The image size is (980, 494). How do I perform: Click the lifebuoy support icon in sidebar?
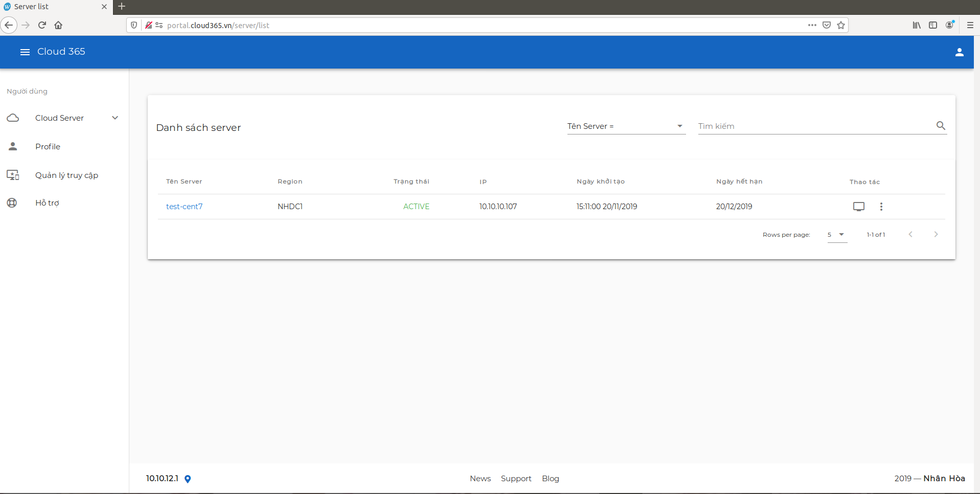coord(12,203)
